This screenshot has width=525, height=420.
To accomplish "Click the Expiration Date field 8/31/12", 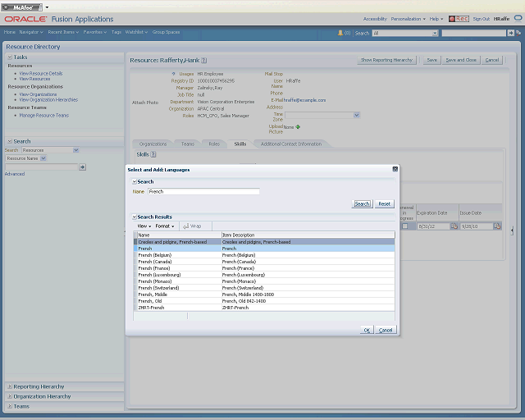I will 433,226.
